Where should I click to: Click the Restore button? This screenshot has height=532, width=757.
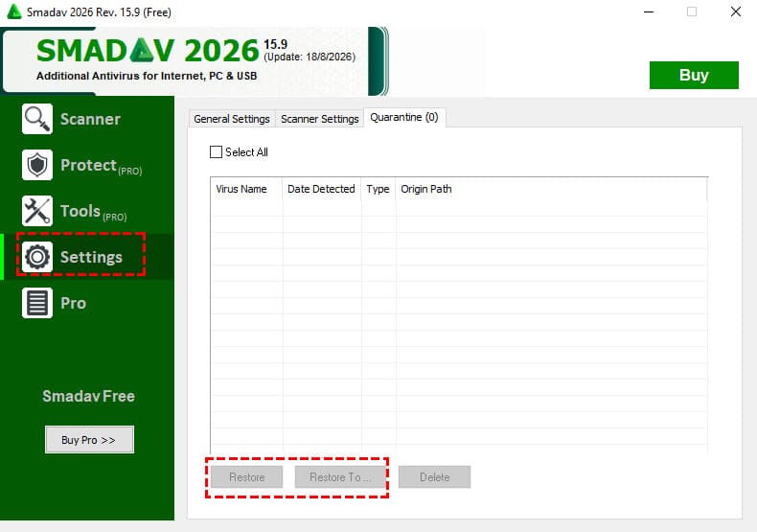pyautogui.click(x=246, y=477)
